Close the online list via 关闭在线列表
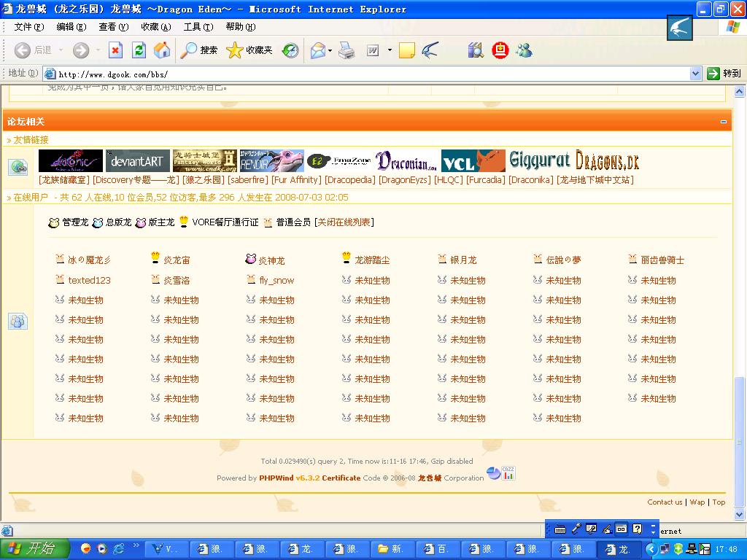 [344, 222]
